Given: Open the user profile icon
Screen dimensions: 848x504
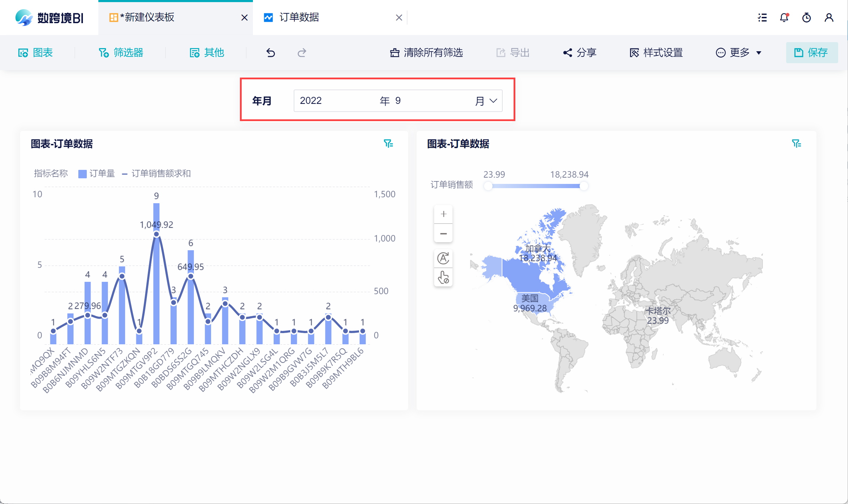Looking at the screenshot, I should pyautogui.click(x=829, y=18).
